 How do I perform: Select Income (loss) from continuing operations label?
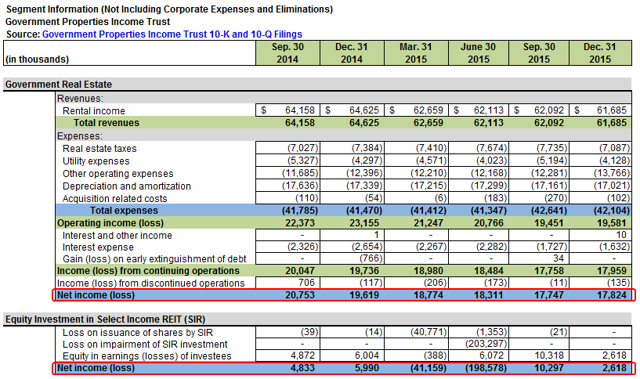pyautogui.click(x=148, y=271)
